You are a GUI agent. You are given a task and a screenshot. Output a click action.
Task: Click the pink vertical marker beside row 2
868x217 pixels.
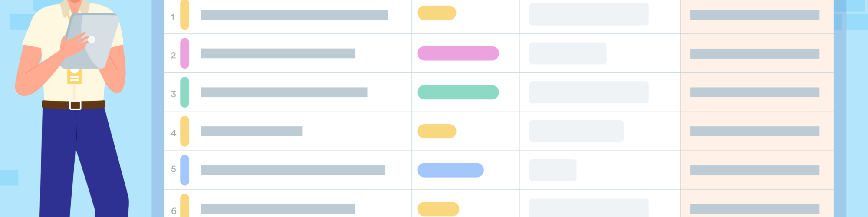(x=184, y=53)
